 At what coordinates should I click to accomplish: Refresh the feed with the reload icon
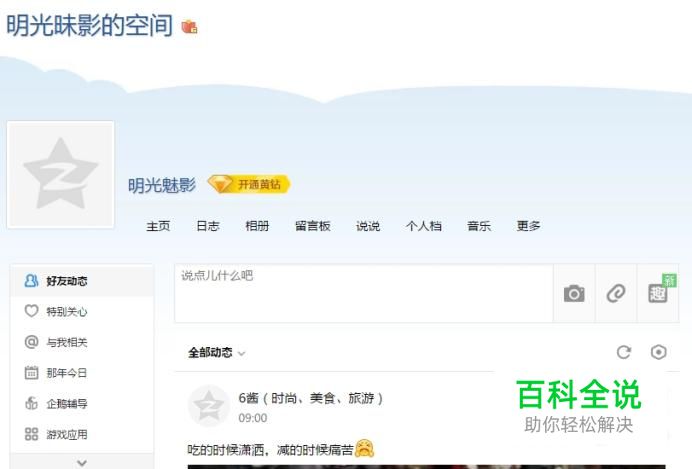(x=624, y=352)
